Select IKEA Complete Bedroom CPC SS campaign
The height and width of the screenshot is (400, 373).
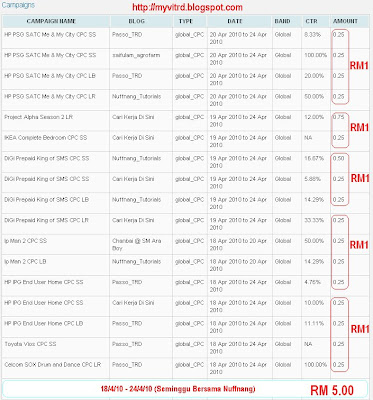point(45,138)
